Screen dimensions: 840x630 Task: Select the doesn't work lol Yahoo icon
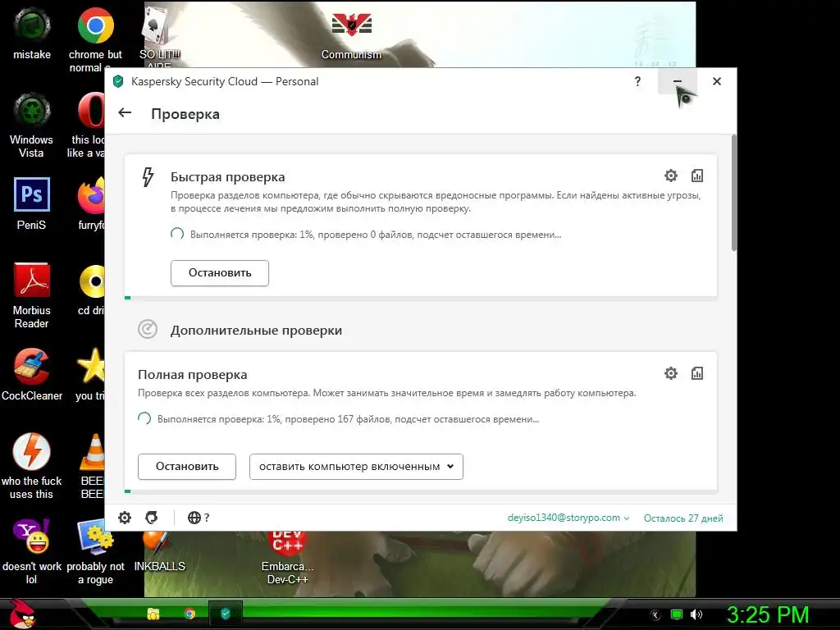point(31,552)
